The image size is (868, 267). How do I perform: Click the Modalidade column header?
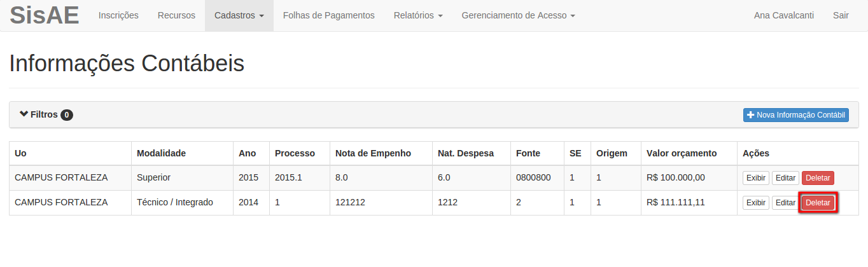click(x=161, y=153)
